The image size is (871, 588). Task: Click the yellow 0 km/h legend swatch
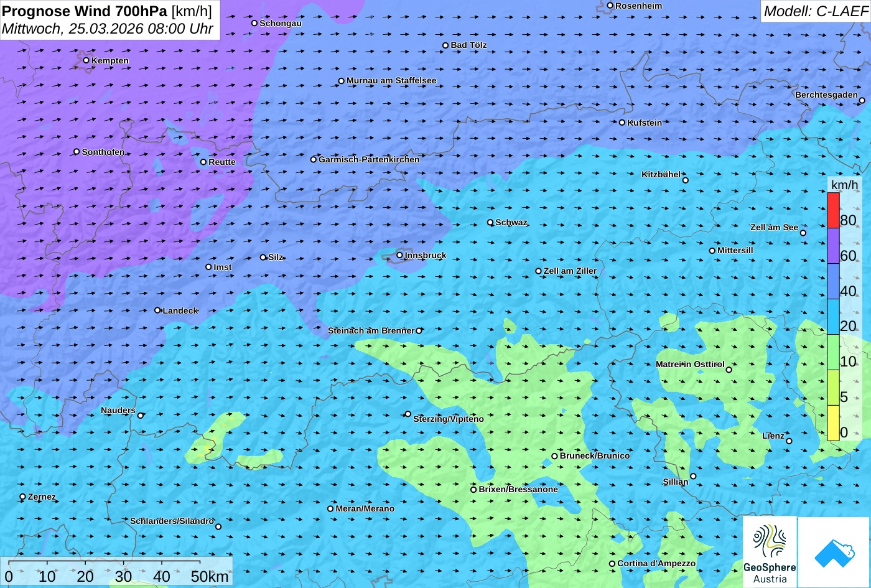[x=833, y=423]
